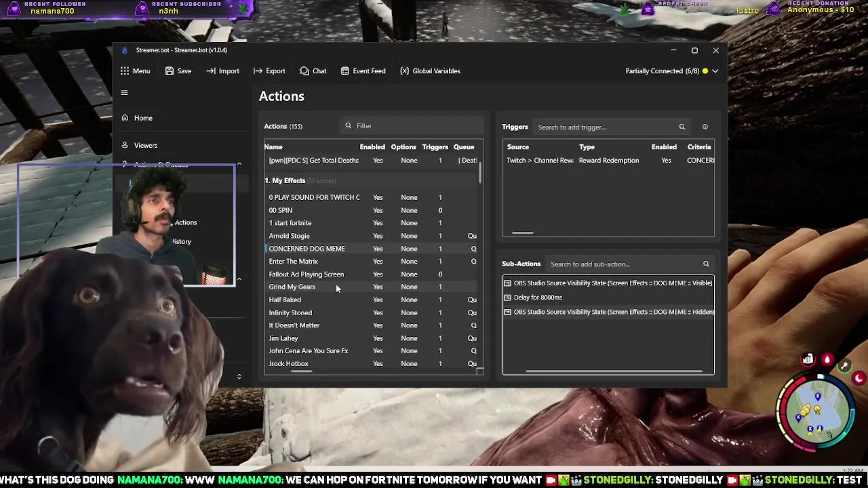Open the Event Feed
868x488 pixels.
pyautogui.click(x=363, y=70)
